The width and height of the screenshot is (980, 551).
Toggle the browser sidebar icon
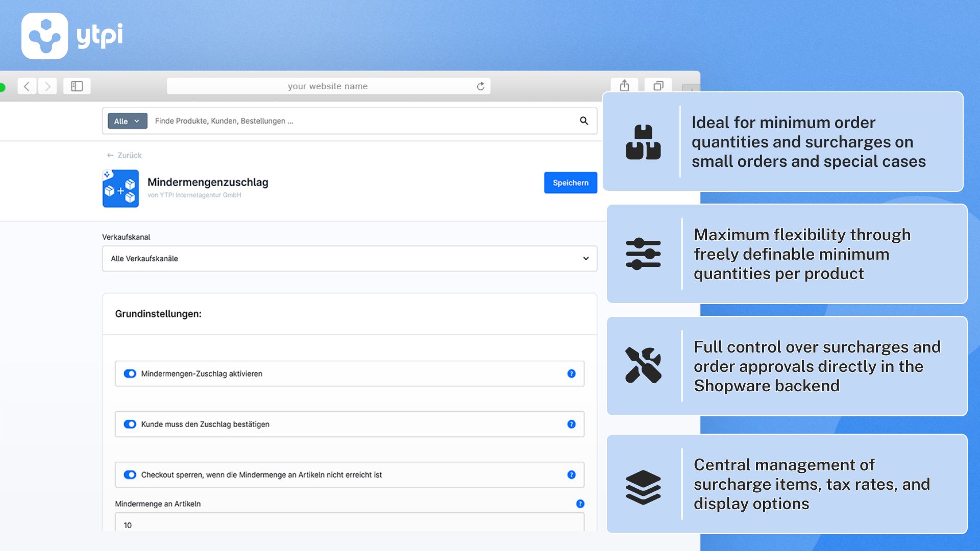(77, 86)
